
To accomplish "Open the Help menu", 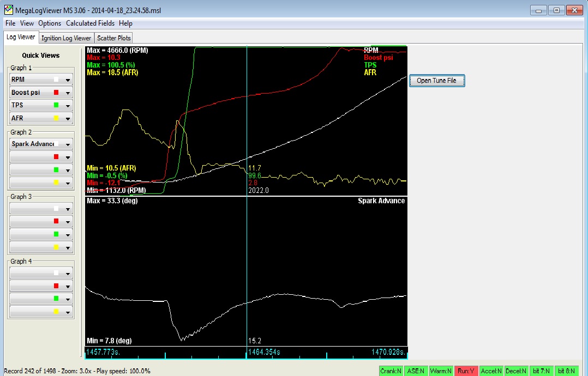I will tap(125, 23).
